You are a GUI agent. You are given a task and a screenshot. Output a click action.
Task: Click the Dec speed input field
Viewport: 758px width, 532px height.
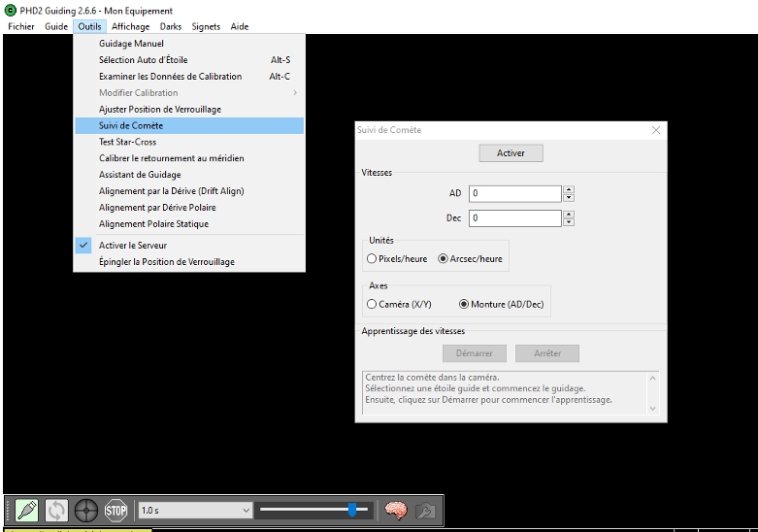click(x=514, y=218)
